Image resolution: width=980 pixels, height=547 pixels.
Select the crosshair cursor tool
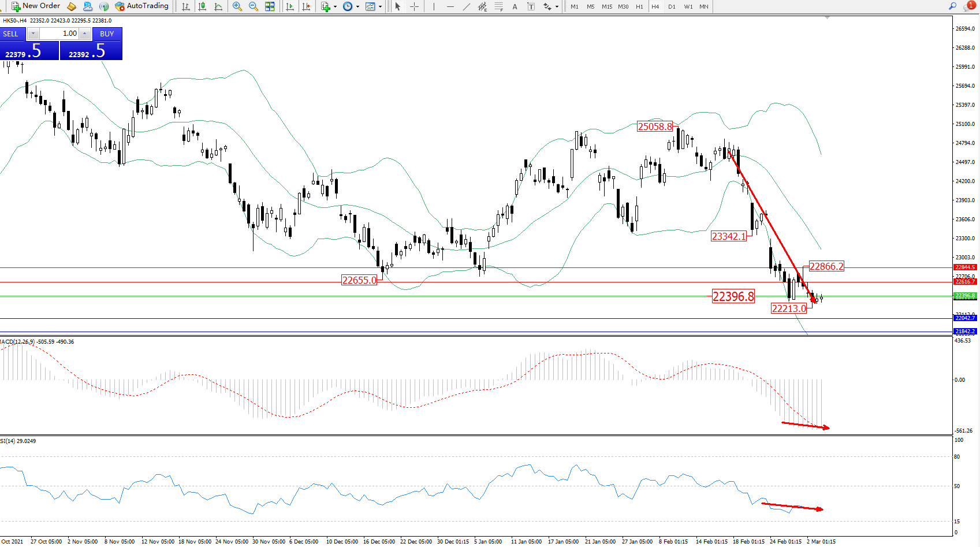pyautogui.click(x=414, y=6)
